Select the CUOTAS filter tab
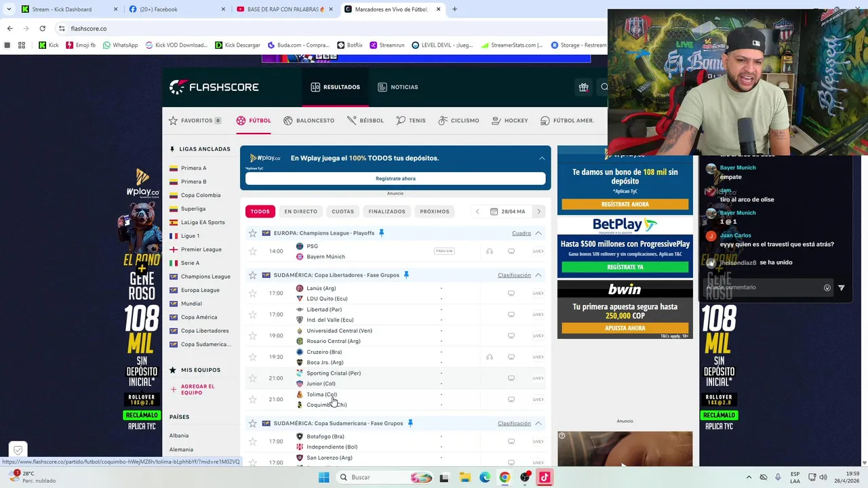Image resolution: width=868 pixels, height=488 pixels. click(x=342, y=211)
